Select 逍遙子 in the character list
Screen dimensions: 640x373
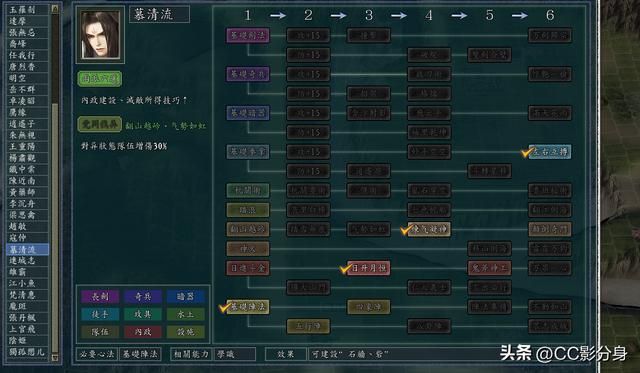click(x=27, y=124)
